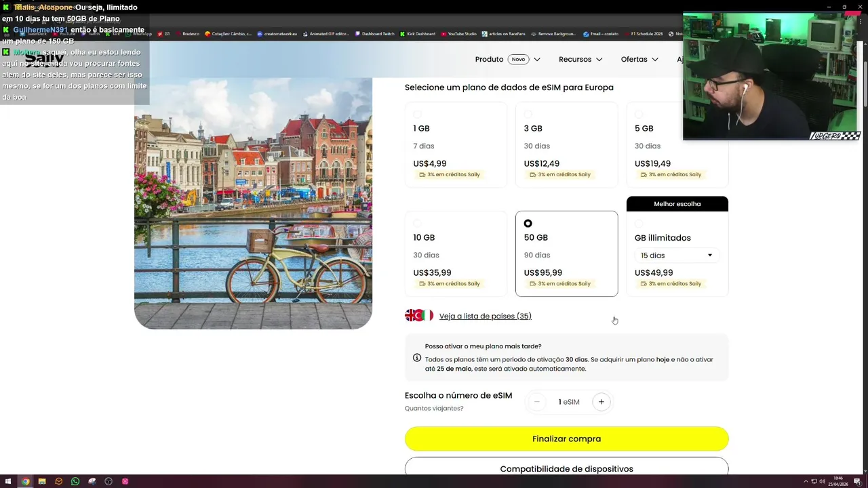
Task: Open the pink app icon in taskbar
Action: (125, 481)
